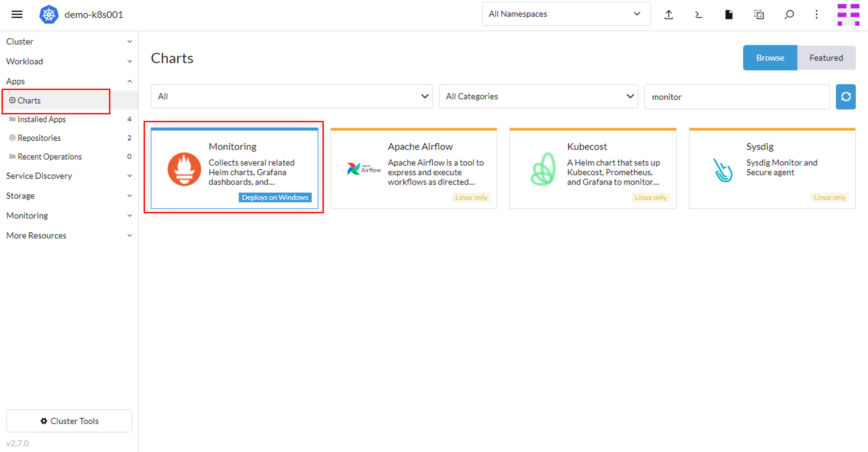Click the gear icon in Cluster Tools
Image resolution: width=868 pixels, height=452 pixels.
44,421
